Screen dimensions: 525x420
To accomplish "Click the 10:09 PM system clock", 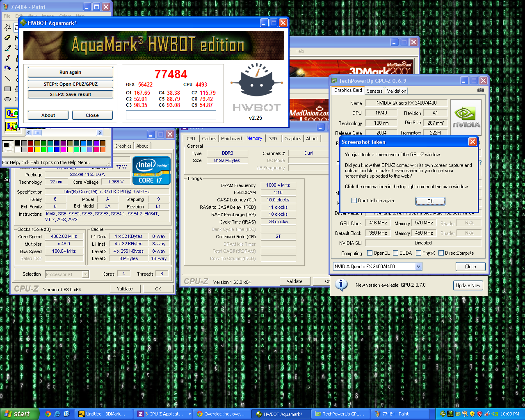I will [510, 414].
